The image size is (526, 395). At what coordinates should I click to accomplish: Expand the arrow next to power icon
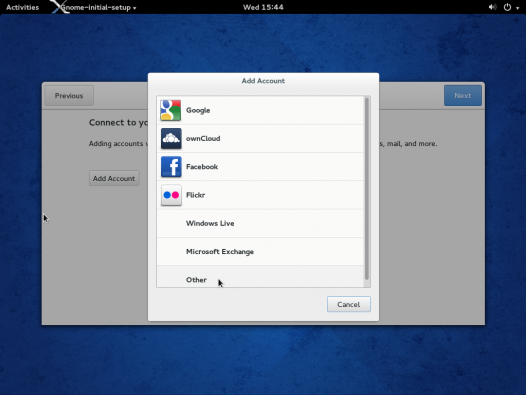[517, 8]
